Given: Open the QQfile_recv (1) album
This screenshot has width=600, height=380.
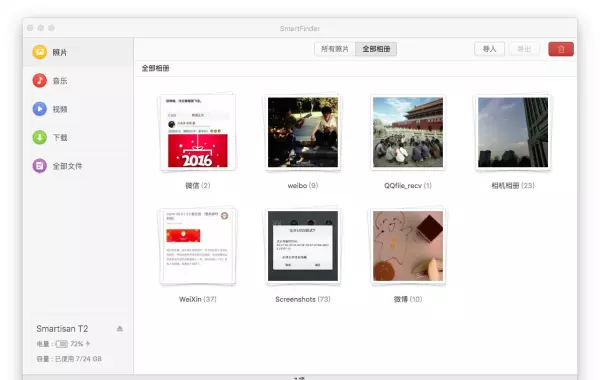Looking at the screenshot, I should point(408,132).
